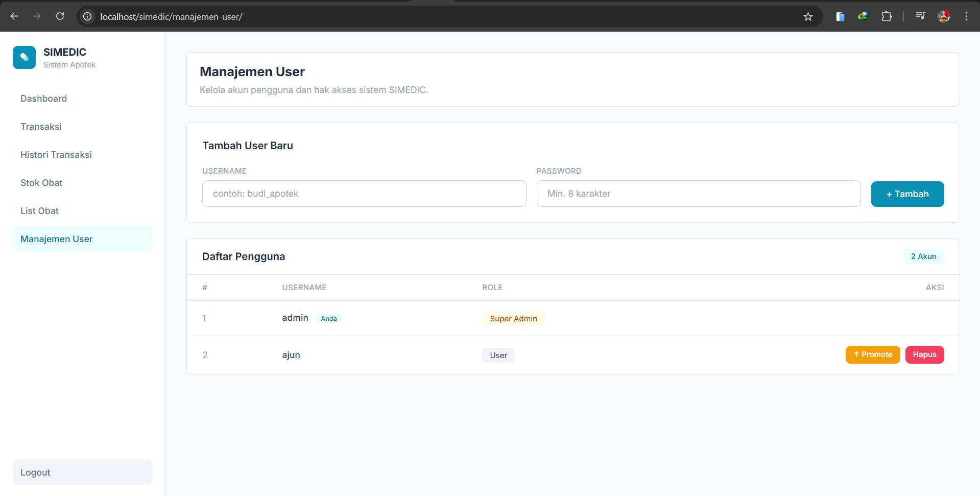Open Stok Obat in the sidebar
The image size is (980, 496).
click(83, 183)
